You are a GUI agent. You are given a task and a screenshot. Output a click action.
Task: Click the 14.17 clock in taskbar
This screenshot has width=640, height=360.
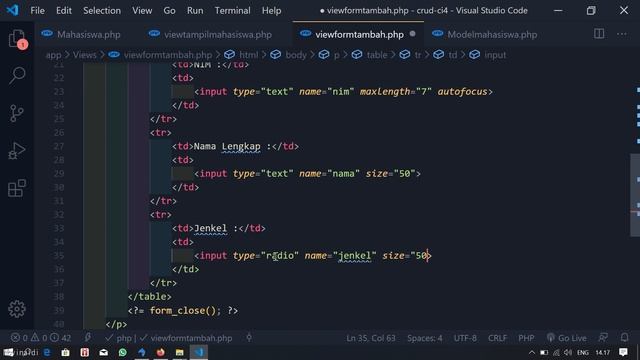pos(602,353)
